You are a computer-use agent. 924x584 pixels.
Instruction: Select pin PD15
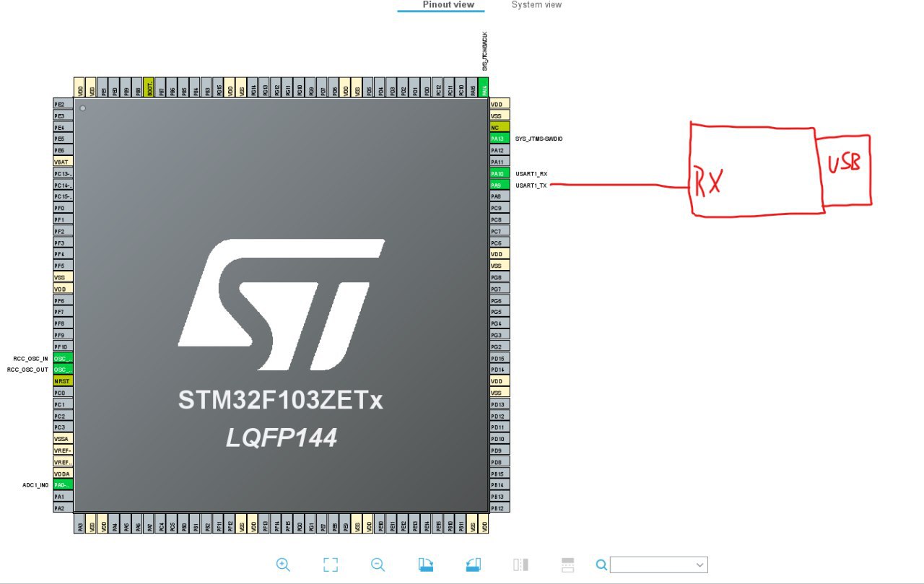[500, 358]
